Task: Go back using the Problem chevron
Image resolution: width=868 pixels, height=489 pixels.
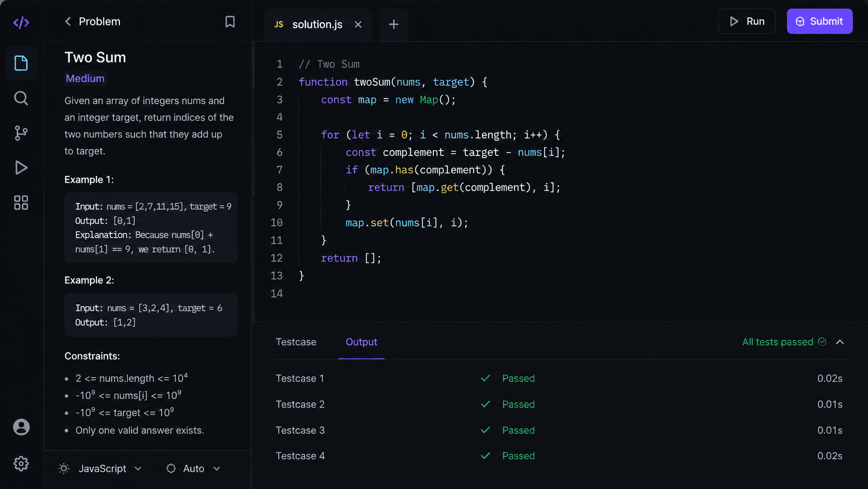Action: point(67,21)
